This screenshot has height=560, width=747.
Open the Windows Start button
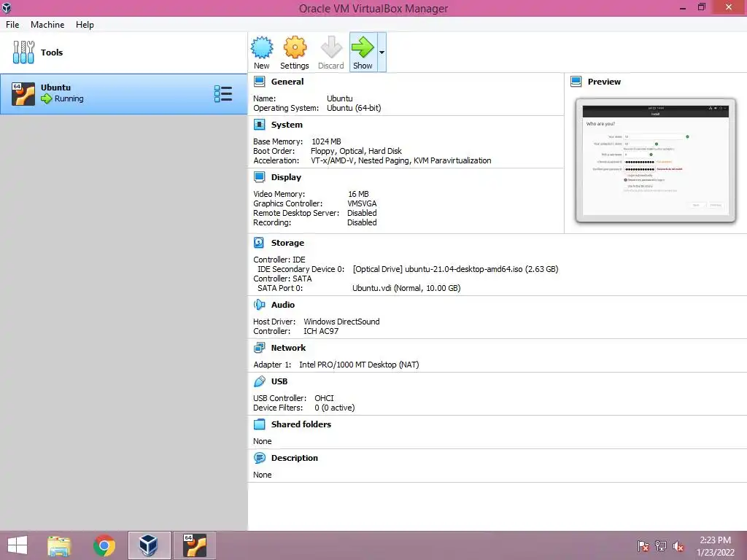tap(18, 545)
